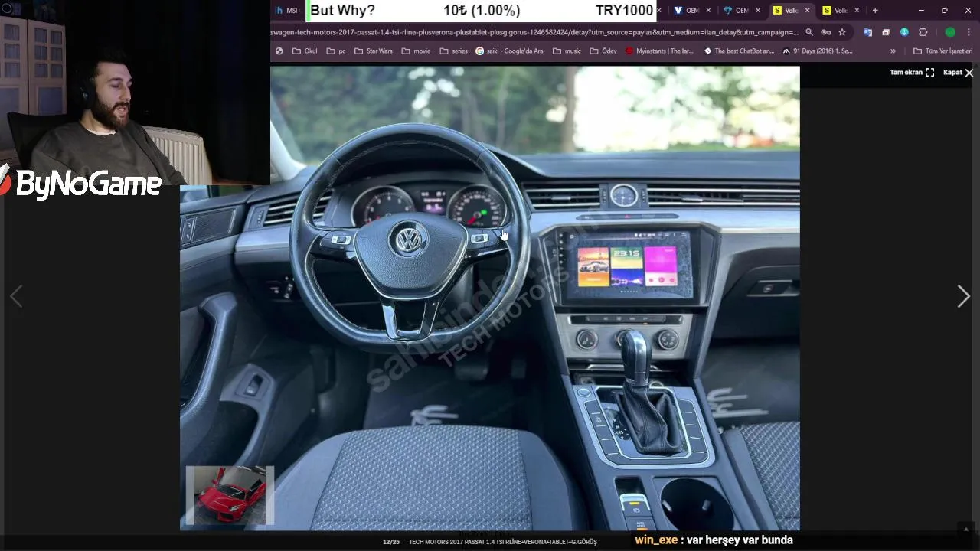
Task: Expand the hidden bookmarks overflow chevron
Action: coord(893,51)
